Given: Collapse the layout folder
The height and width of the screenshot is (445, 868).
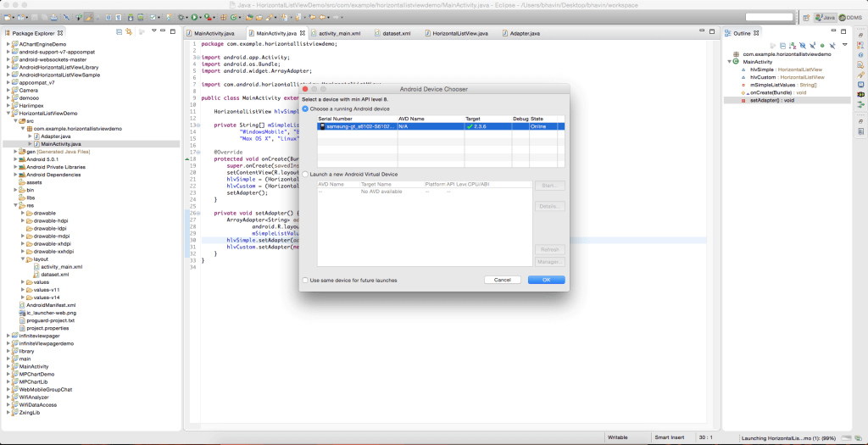Looking at the screenshot, I should coord(23,259).
